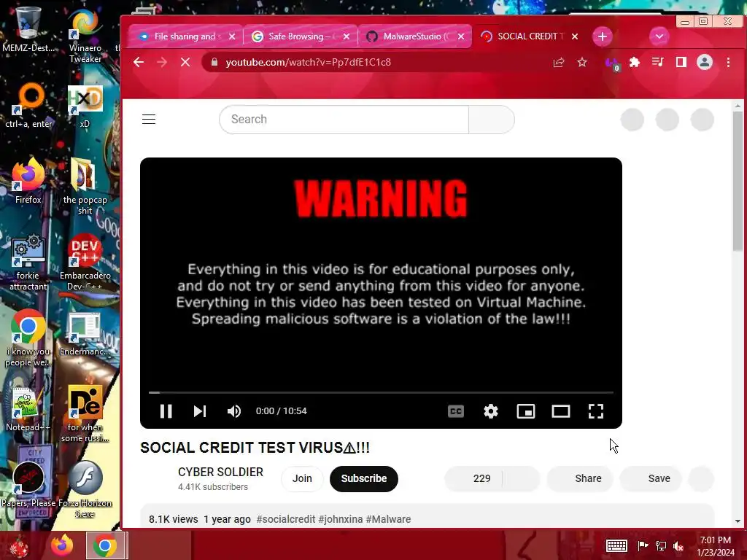The height and width of the screenshot is (560, 747).
Task: Bookmark this page star
Action: (582, 63)
